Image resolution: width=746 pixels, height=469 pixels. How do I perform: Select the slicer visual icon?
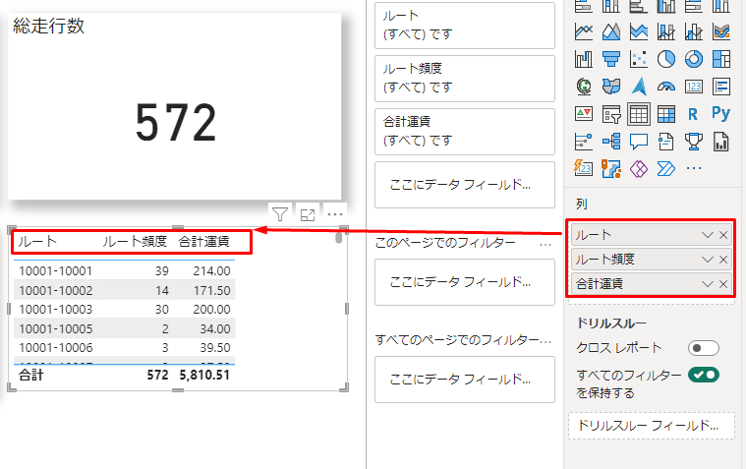611,114
